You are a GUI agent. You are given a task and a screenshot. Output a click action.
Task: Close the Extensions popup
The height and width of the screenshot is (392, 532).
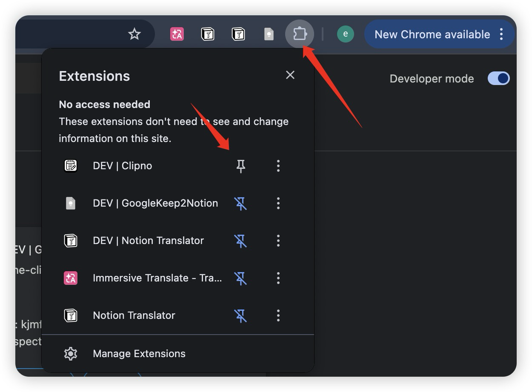coord(290,75)
